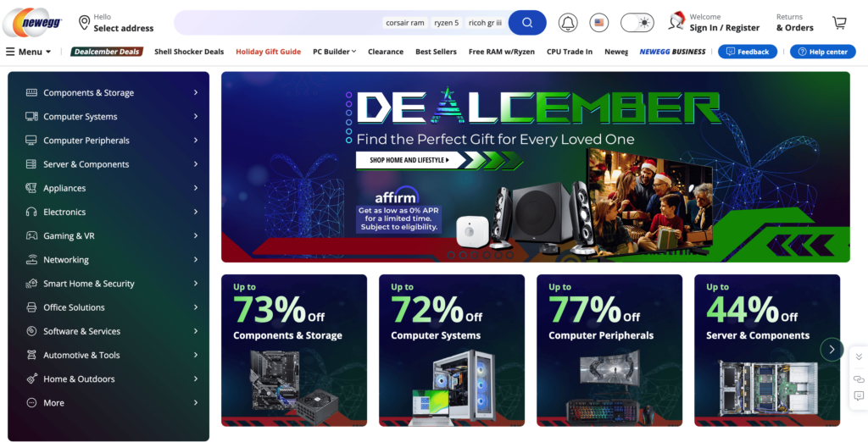Open the shopping cart icon
The image size is (868, 442).
pyautogui.click(x=839, y=23)
